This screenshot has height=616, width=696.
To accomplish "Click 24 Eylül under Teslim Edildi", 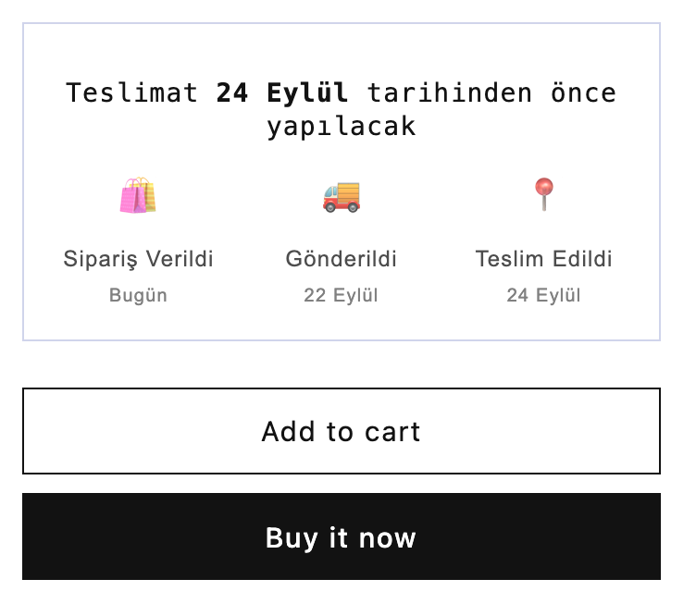I will coord(543,296).
